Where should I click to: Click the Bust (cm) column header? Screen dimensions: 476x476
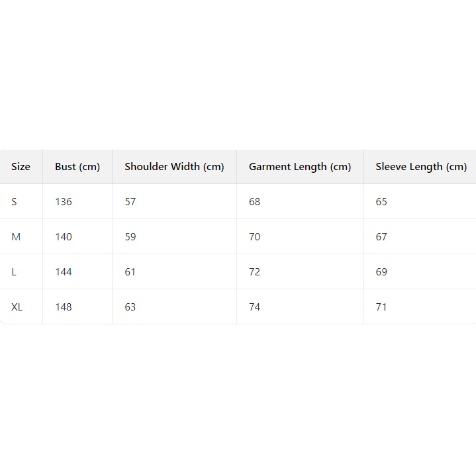point(77,167)
